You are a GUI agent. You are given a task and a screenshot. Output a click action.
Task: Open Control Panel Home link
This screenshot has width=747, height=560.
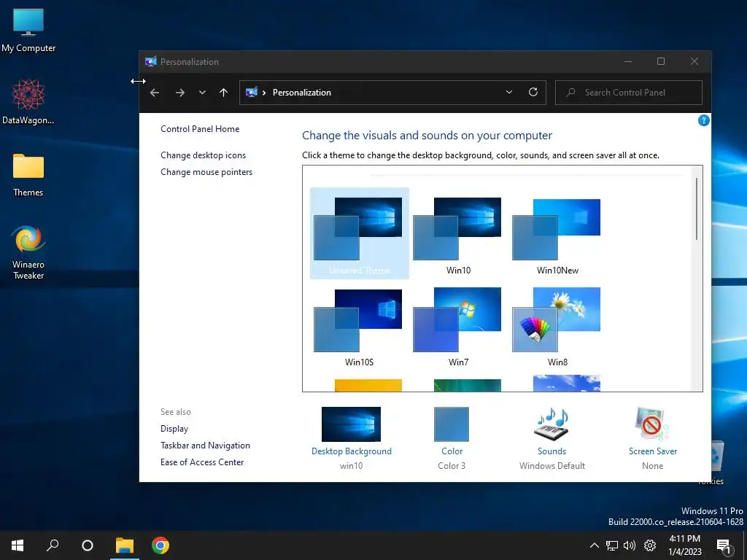pos(200,128)
